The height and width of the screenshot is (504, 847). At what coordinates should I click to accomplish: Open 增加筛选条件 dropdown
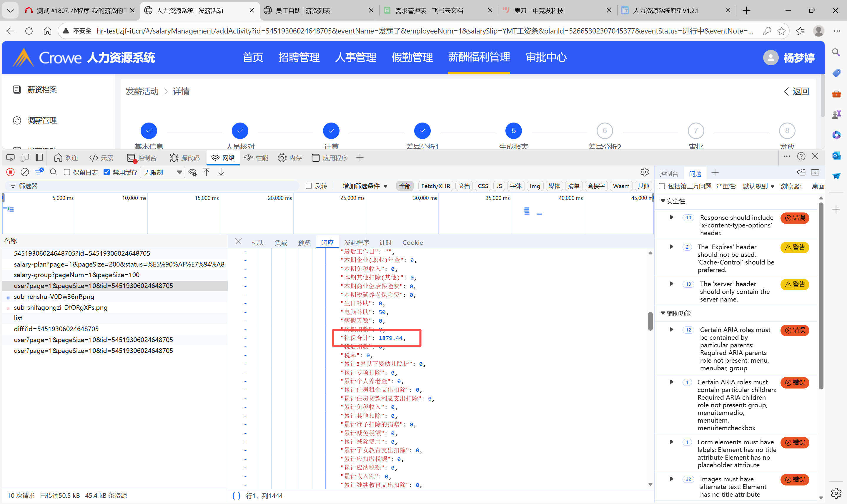tap(365, 186)
